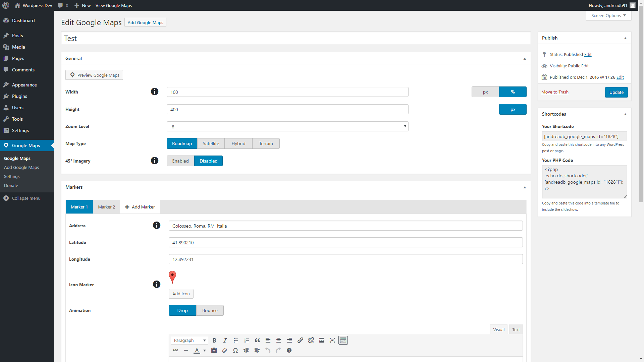Edit the Visibility setting

click(585, 66)
